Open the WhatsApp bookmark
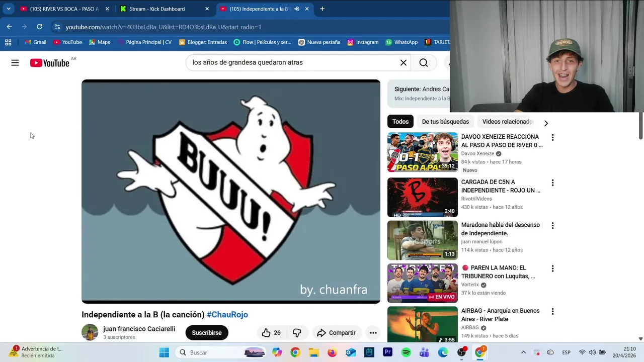 coord(401,42)
